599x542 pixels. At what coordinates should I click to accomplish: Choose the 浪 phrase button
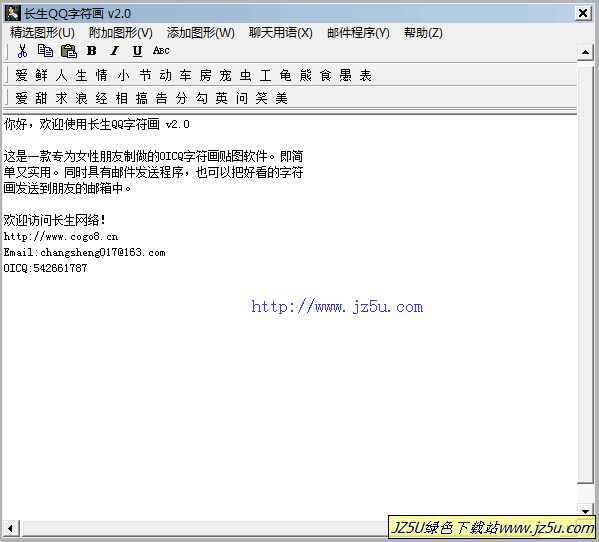tap(81, 98)
